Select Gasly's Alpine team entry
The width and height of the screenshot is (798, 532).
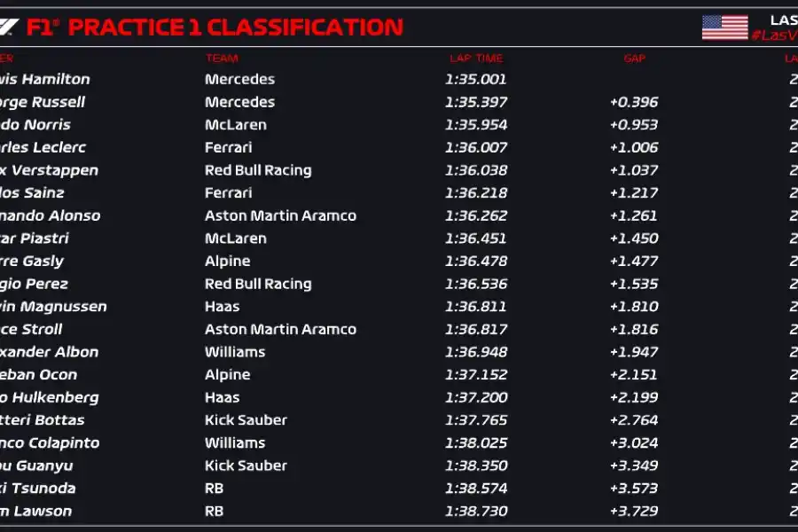click(x=227, y=261)
